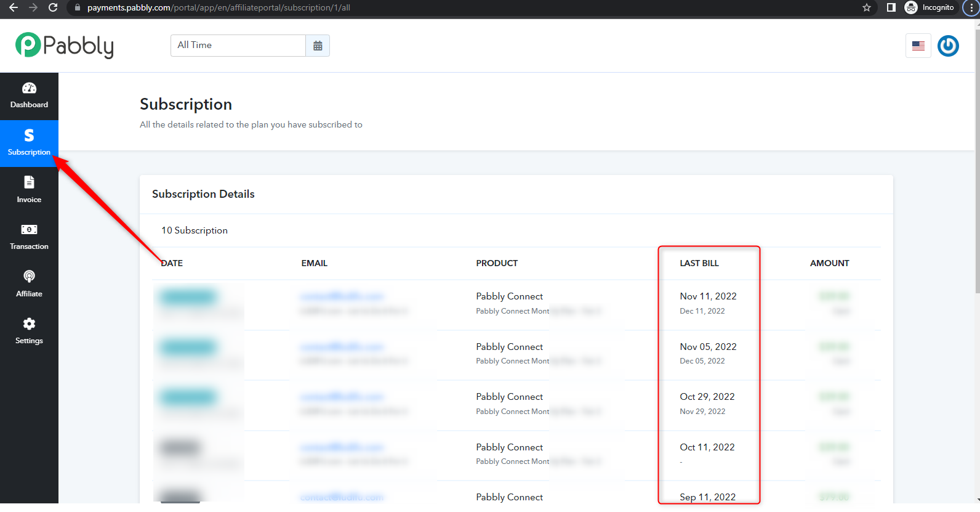Go to the Transaction sidebar section
Viewport: 980px width, 512px height.
pos(29,237)
